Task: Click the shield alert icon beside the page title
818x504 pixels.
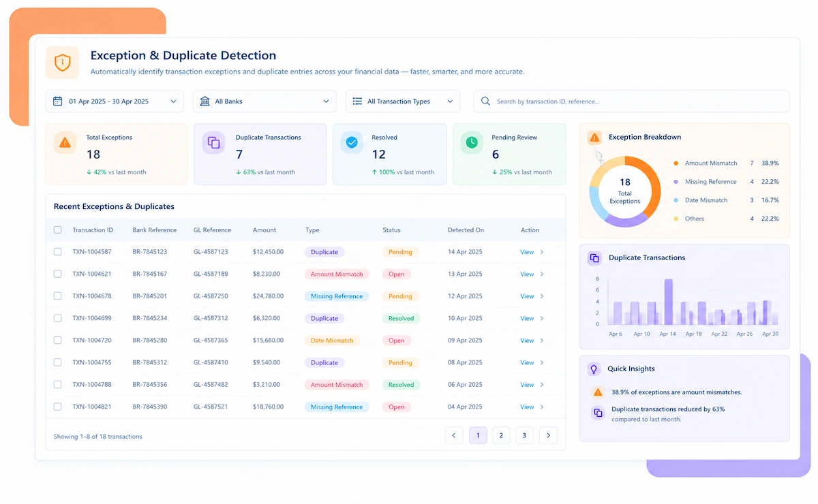Action: point(63,63)
